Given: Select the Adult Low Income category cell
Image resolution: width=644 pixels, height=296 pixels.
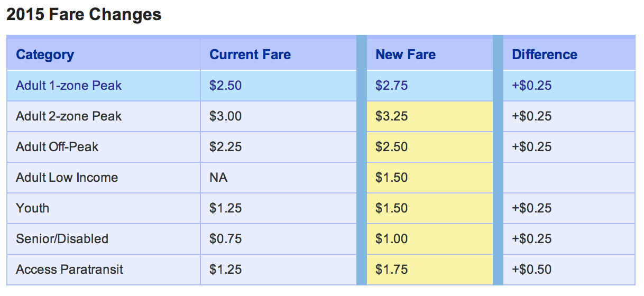Looking at the screenshot, I should 104,178.
